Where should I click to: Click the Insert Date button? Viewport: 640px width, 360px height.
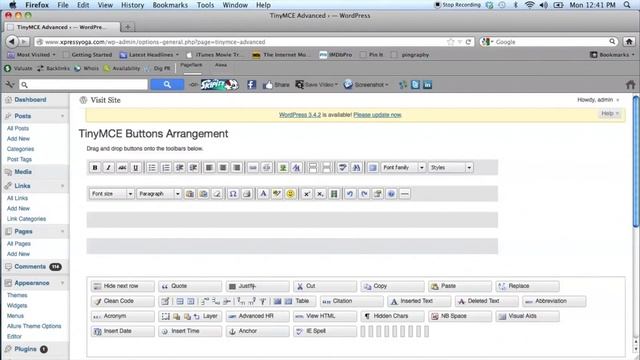(122, 331)
